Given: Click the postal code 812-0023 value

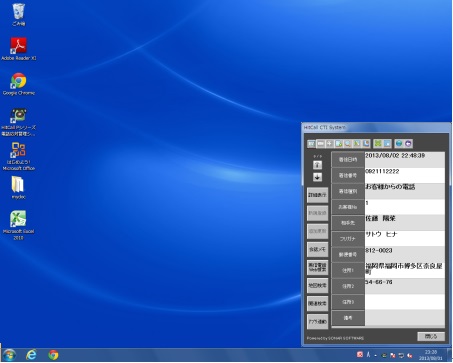Looking at the screenshot, I should 379,250.
